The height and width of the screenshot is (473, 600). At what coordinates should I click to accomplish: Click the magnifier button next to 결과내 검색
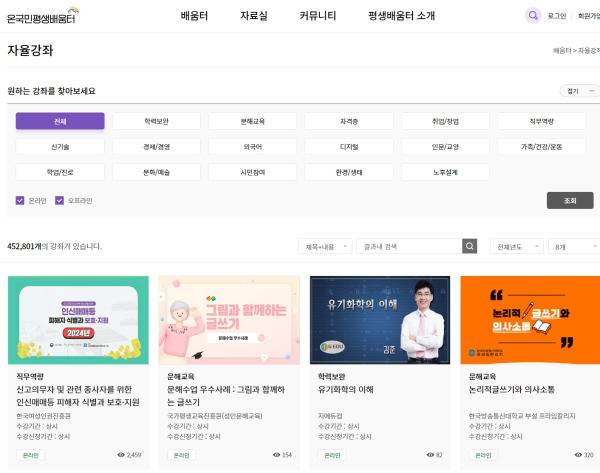click(469, 246)
